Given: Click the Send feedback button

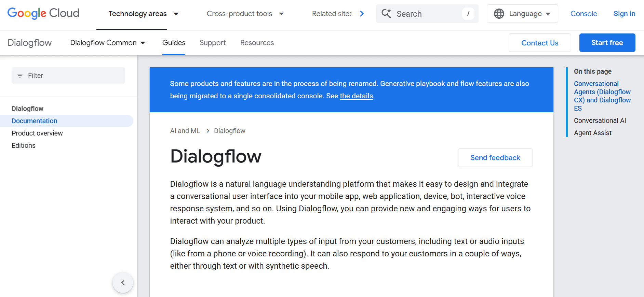Looking at the screenshot, I should (x=495, y=158).
